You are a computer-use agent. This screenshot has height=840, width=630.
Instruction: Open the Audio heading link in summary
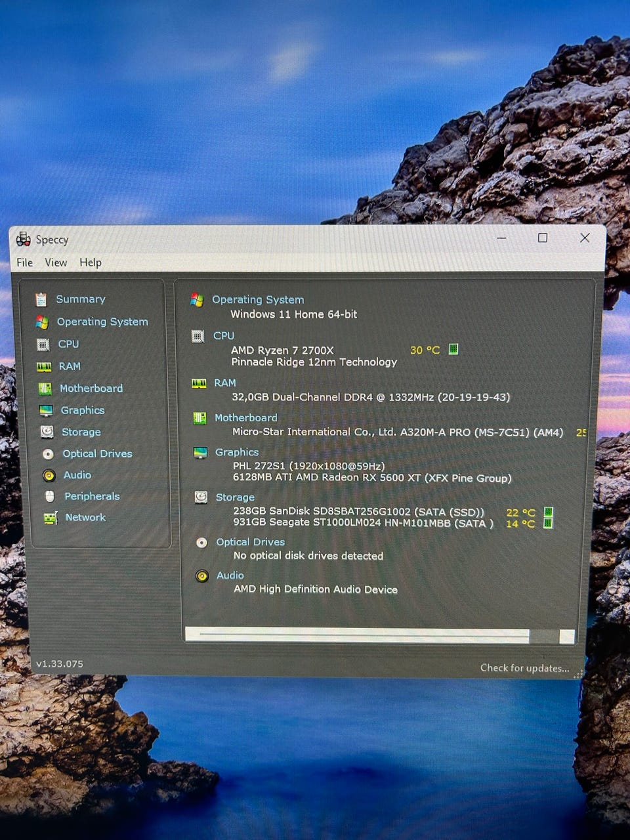click(x=230, y=576)
